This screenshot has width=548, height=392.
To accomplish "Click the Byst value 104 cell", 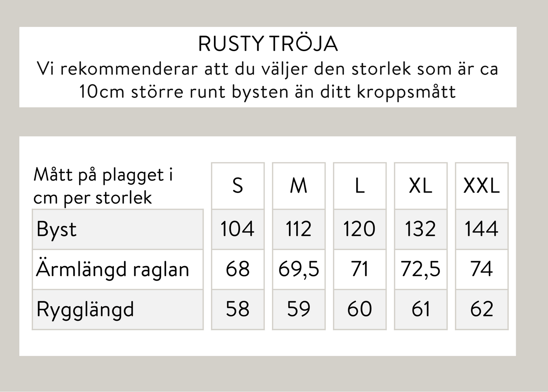I will (238, 229).
